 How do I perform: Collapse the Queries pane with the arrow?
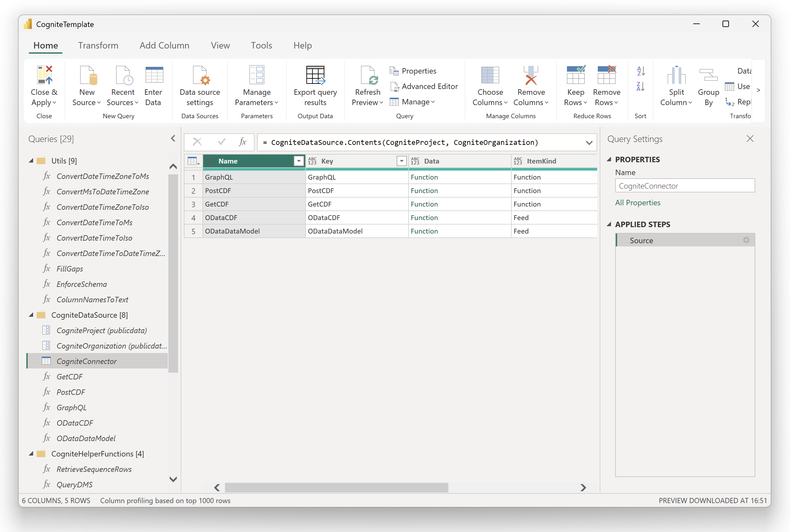click(173, 138)
